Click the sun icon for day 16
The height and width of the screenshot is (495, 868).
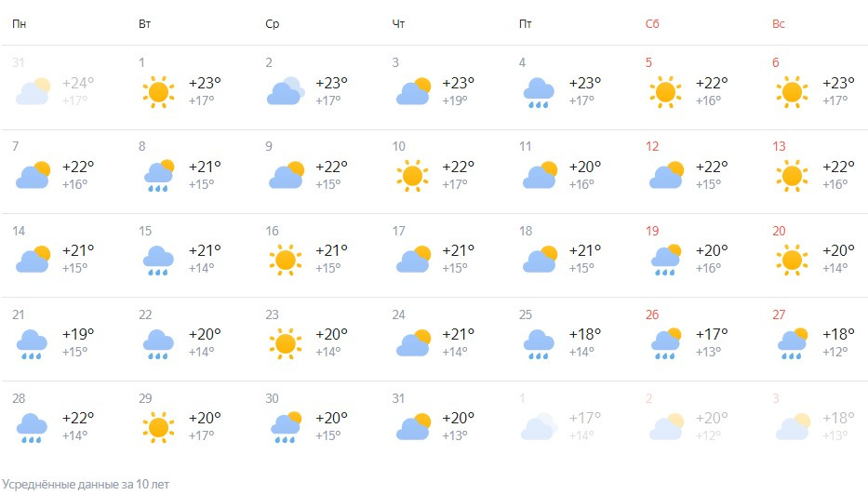pyautogui.click(x=286, y=260)
